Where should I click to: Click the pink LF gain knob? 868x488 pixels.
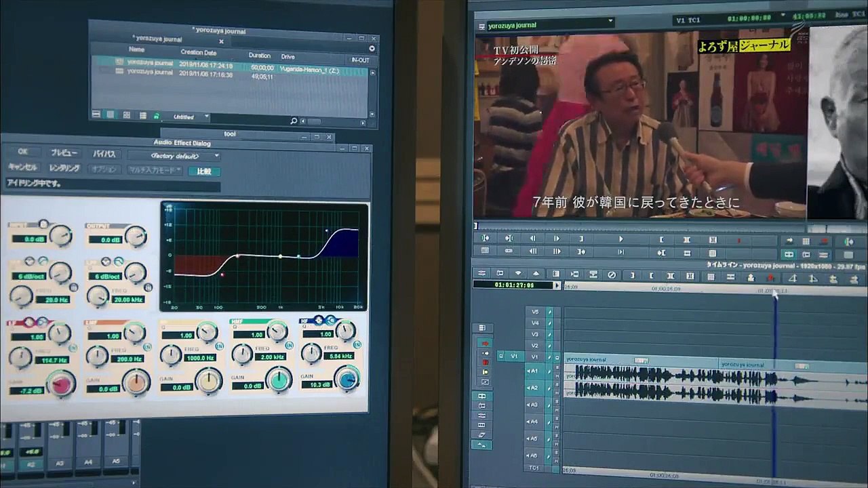point(60,384)
